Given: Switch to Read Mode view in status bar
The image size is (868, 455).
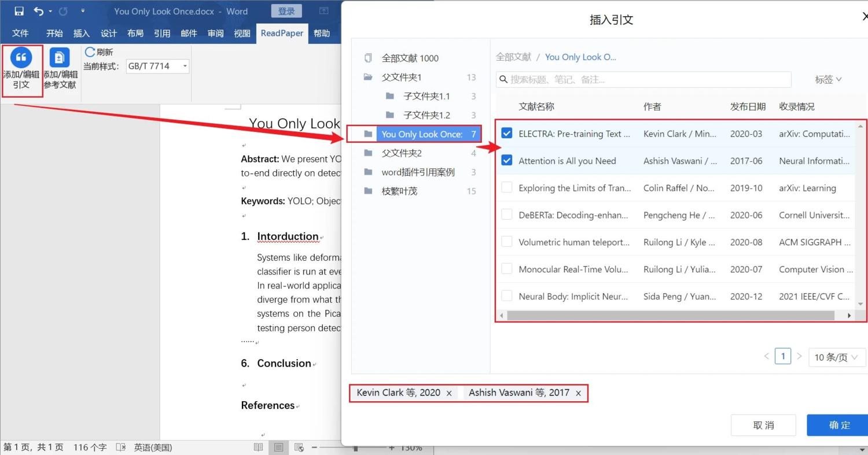Looking at the screenshot, I should pos(258,447).
